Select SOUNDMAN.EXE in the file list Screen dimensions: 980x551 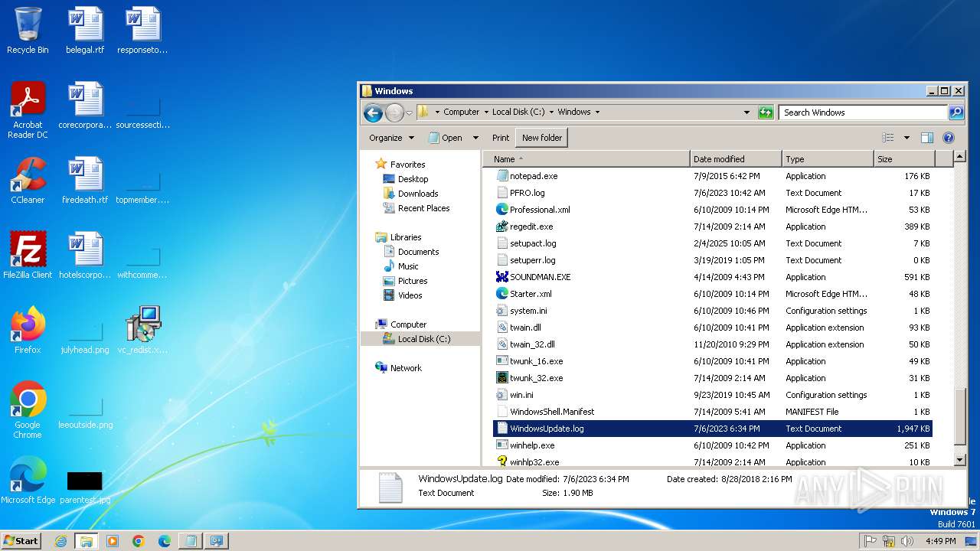click(x=712, y=277)
